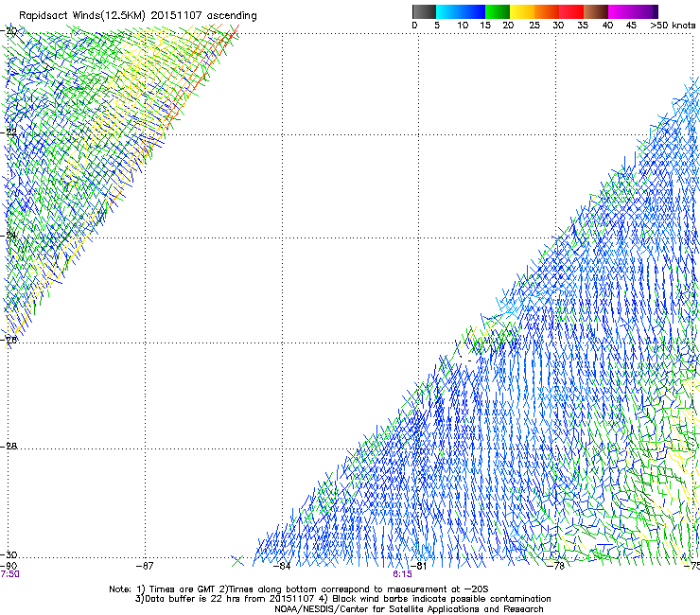The image size is (700, 615).
Task: Click the magenta 40-45 knots legend color
Action: pyautogui.click(x=621, y=11)
